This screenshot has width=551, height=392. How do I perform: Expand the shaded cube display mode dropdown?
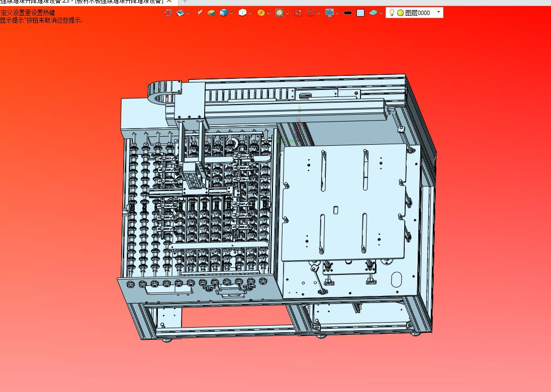click(232, 13)
